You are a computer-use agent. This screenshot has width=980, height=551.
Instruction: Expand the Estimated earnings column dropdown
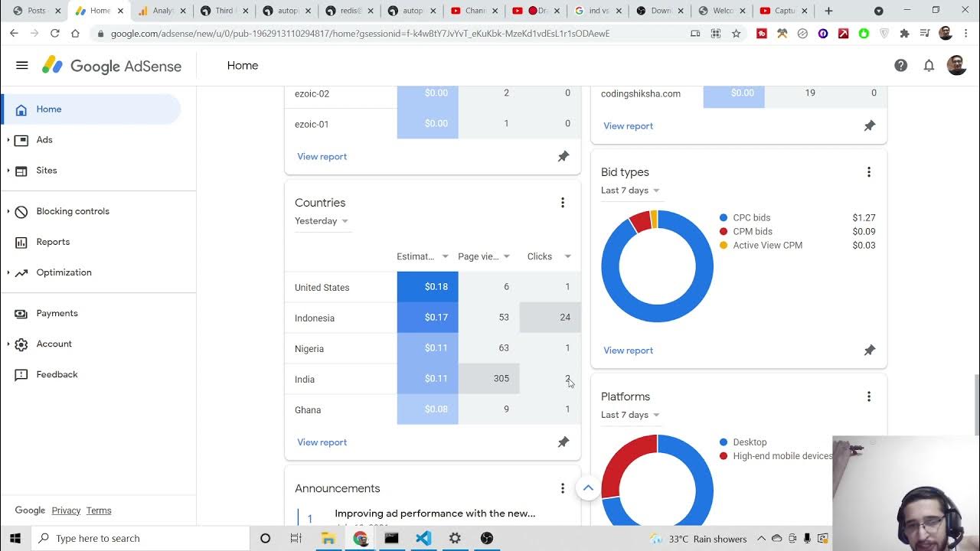pyautogui.click(x=445, y=256)
